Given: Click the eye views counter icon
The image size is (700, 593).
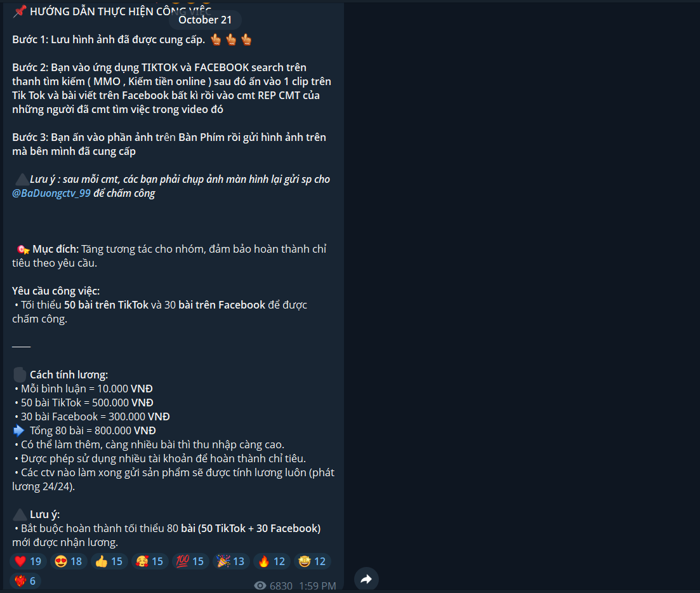Looking at the screenshot, I should [x=260, y=585].
